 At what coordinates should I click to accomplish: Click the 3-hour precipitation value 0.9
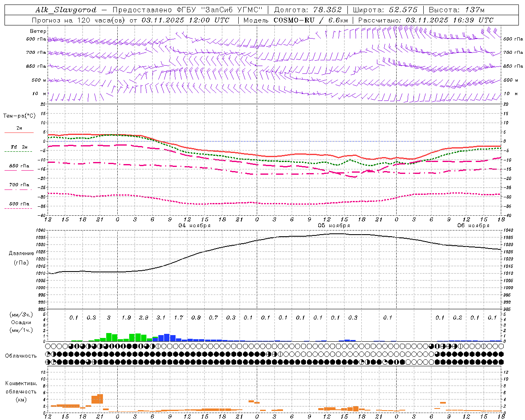[196, 317]
